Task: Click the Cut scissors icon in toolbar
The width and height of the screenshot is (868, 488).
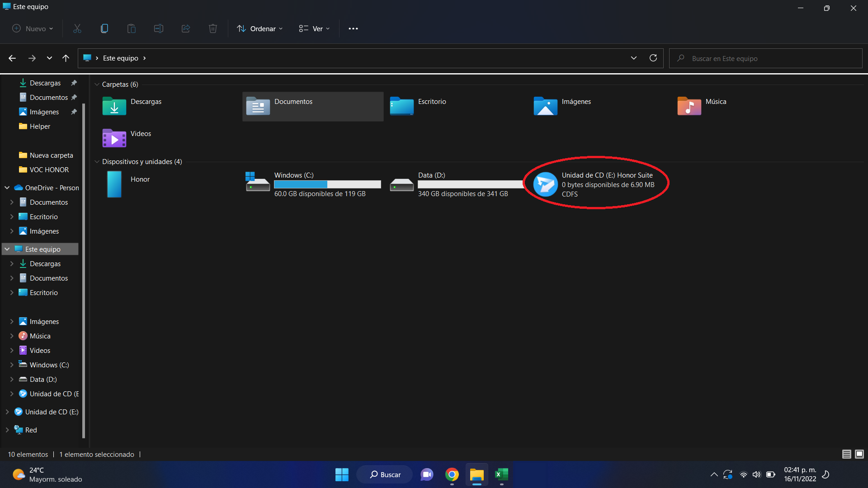Action: [77, 28]
